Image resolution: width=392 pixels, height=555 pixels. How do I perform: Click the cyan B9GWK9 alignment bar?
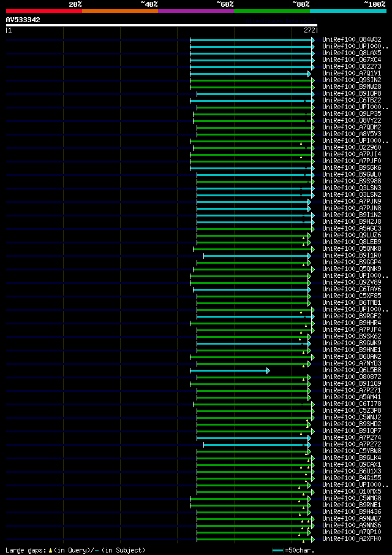click(x=254, y=343)
